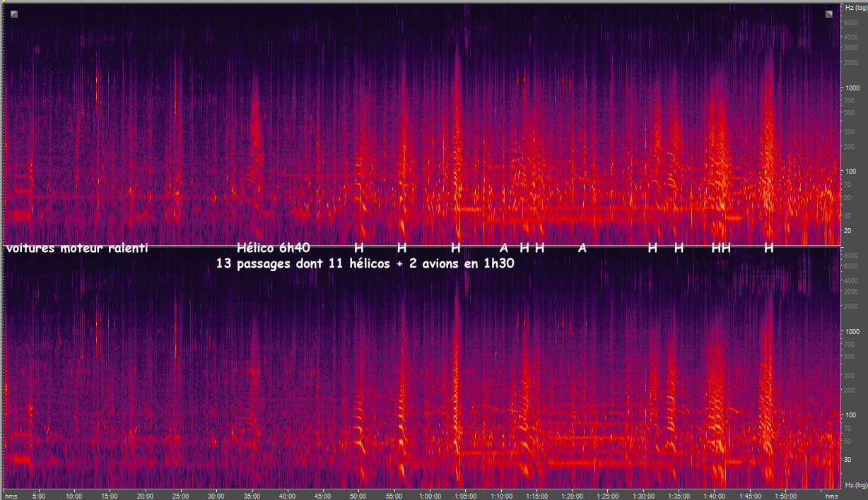Select the 'Hélico 6h40' annotation
This screenshot has width=868, height=500.
274,248
